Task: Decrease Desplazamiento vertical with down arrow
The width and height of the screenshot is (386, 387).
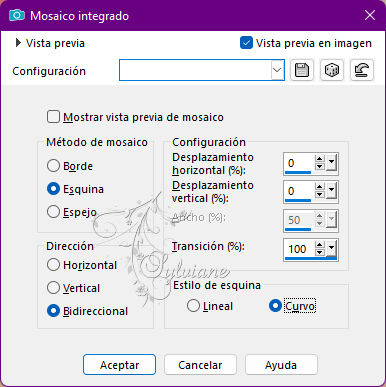Action: coord(320,195)
